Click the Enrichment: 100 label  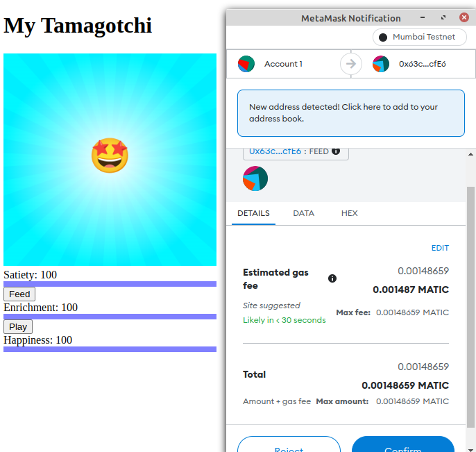pyautogui.click(x=40, y=308)
